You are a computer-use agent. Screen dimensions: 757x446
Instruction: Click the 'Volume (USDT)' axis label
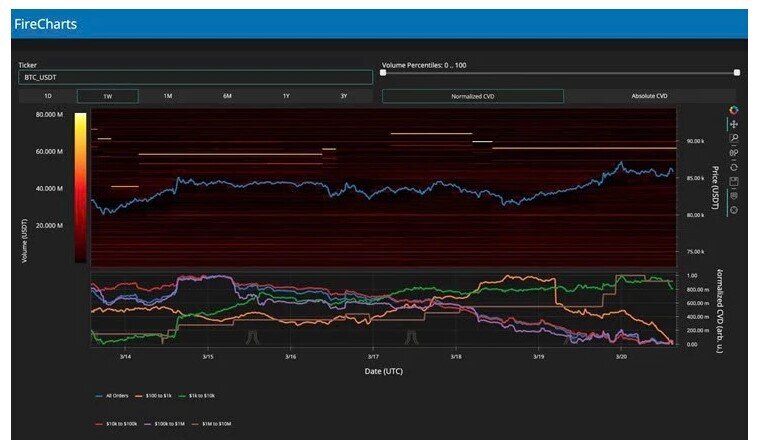[x=24, y=241]
